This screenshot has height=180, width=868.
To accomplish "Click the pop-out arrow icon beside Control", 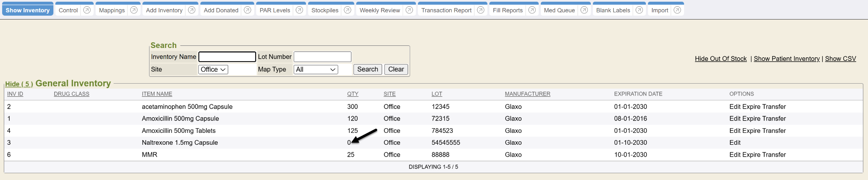I will [x=87, y=10].
